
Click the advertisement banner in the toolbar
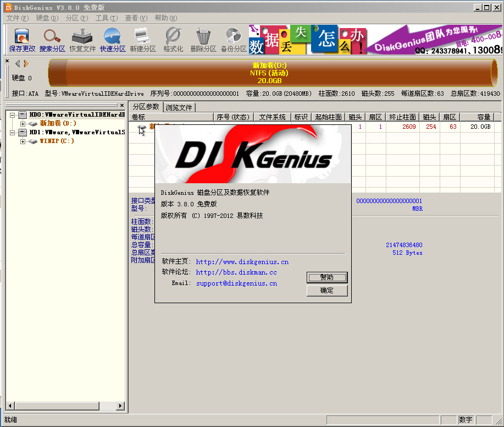point(375,39)
